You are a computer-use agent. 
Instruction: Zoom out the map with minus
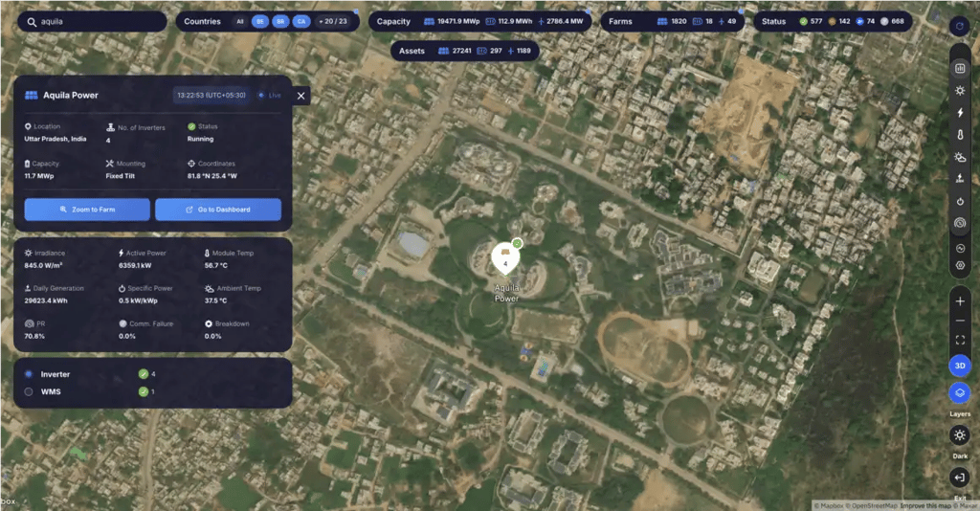coord(960,321)
